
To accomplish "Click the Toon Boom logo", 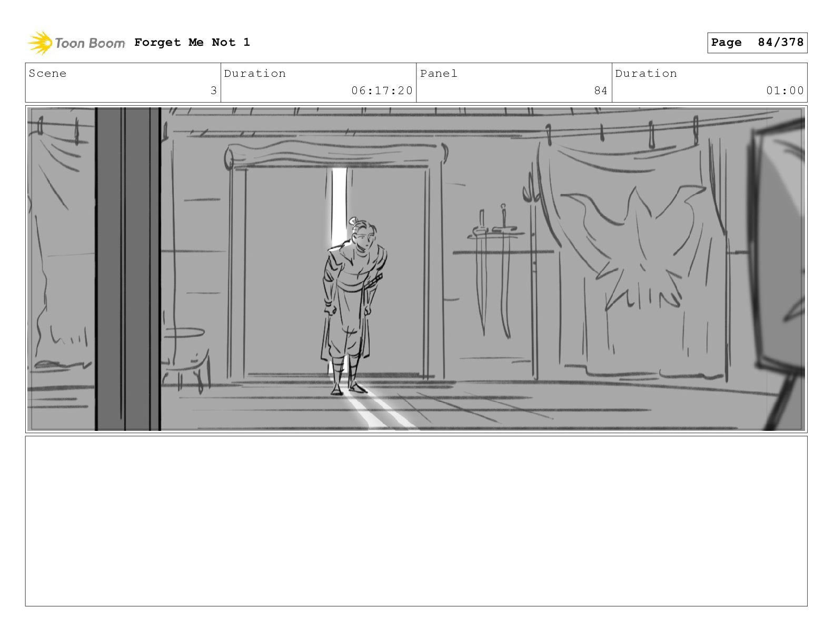I will click(76, 43).
